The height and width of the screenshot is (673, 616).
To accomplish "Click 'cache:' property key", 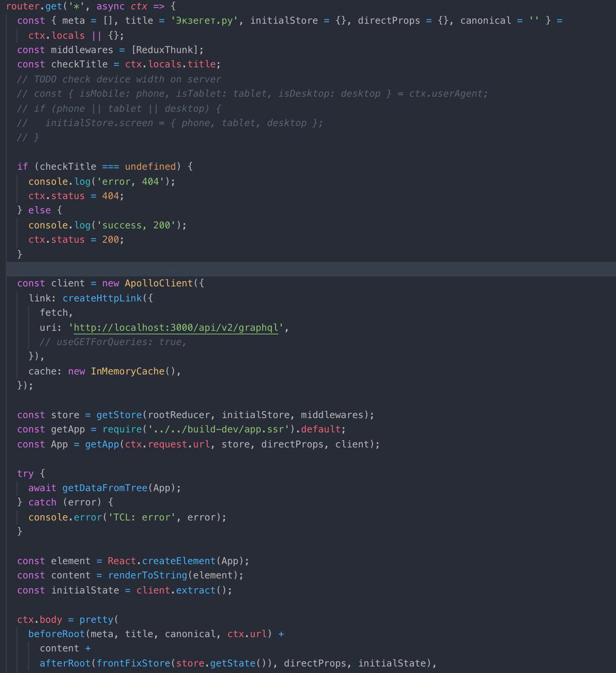I will [45, 371].
